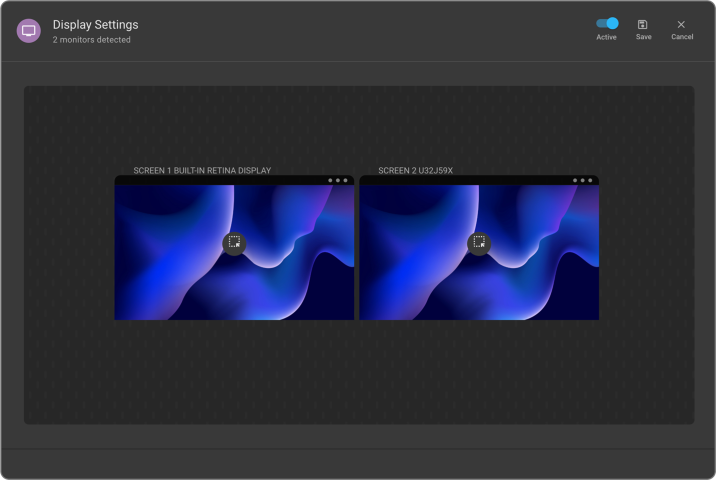This screenshot has height=480, width=716.
Task: Click the purple monitor icon beside Display Settings
Action: [29, 31]
